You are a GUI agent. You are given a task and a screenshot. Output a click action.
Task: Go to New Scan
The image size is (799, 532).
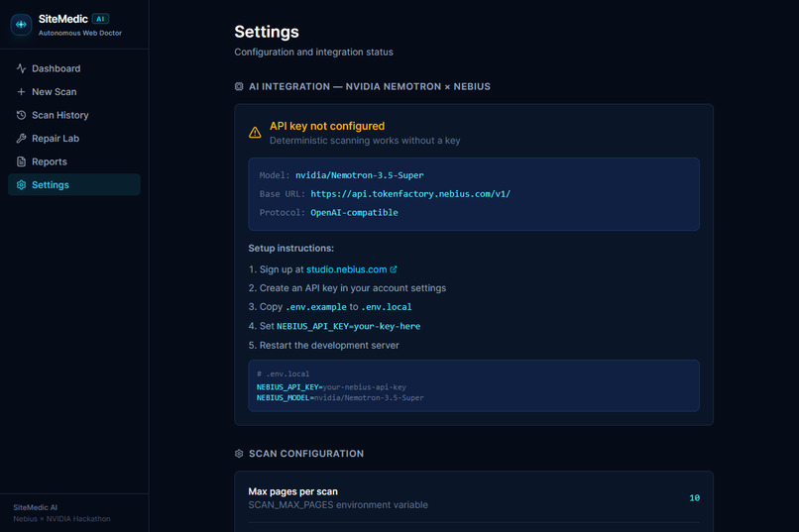[74, 91]
